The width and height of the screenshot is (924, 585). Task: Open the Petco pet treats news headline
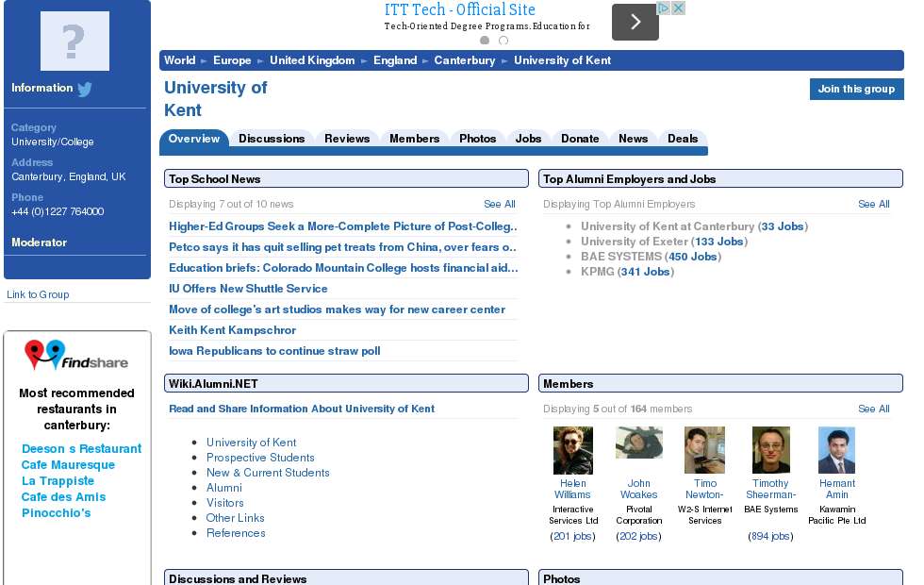[342, 247]
